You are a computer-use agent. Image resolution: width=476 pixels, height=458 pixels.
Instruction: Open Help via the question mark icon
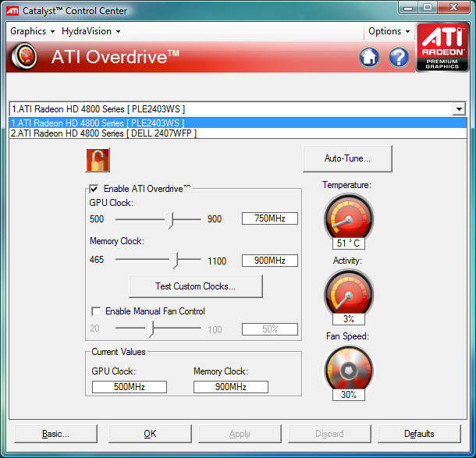point(399,57)
